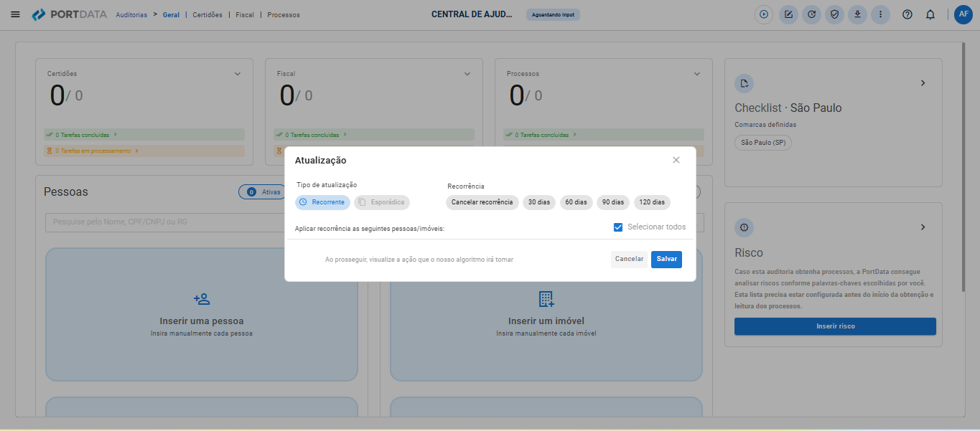This screenshot has height=431, width=980.
Task: Uncheck Selecionar todos checkbox
Action: click(618, 227)
